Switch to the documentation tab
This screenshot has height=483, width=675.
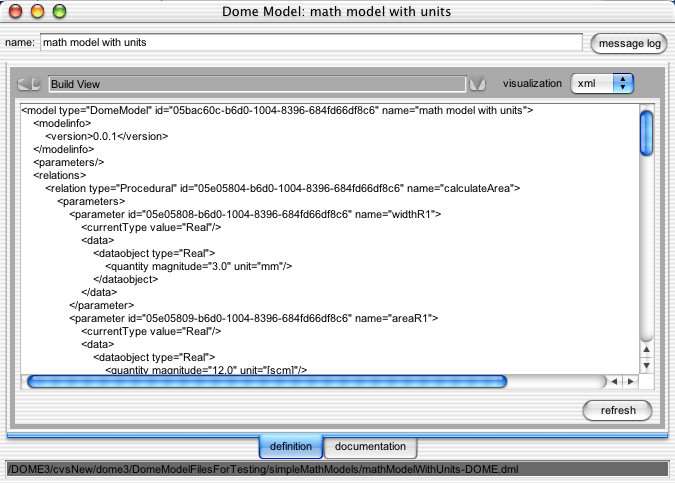pos(370,447)
